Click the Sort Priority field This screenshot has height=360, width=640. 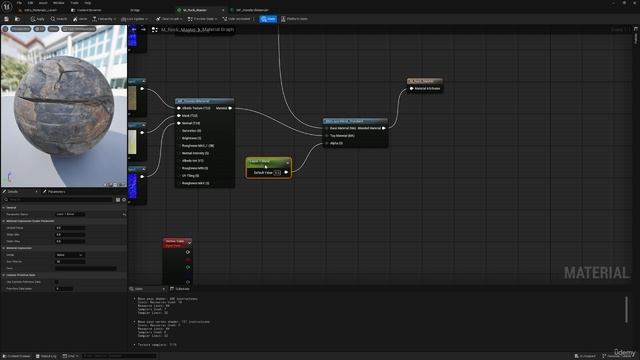tap(70, 262)
